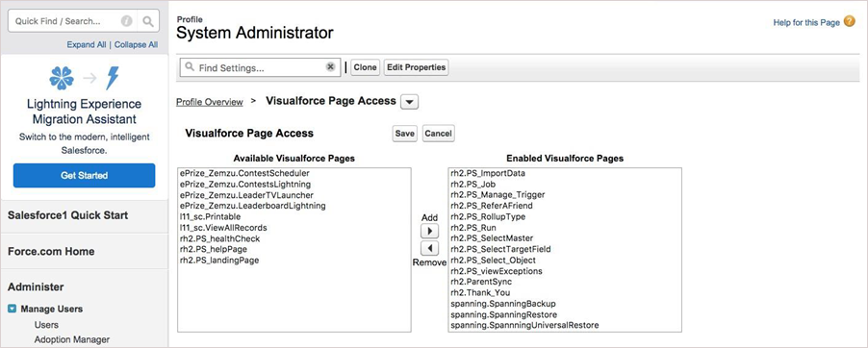868x348 pixels.
Task: Click the Lightning bolt icon
Action: (x=113, y=78)
